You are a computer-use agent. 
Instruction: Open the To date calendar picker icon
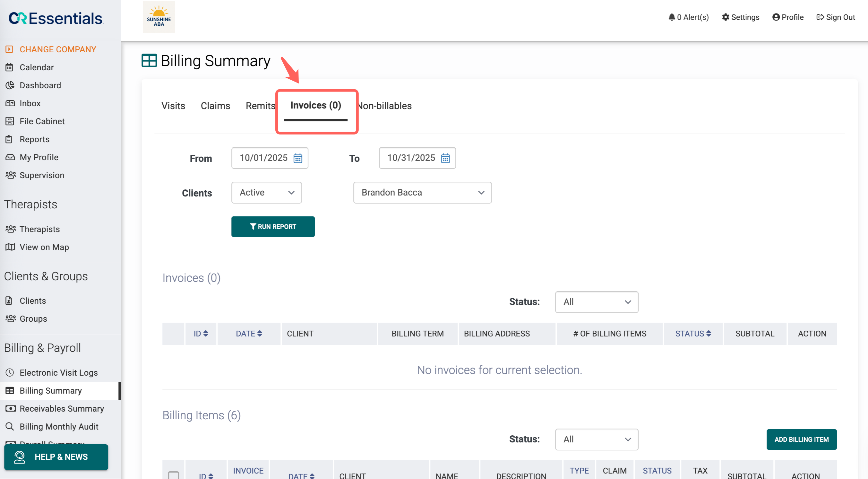[x=445, y=158]
